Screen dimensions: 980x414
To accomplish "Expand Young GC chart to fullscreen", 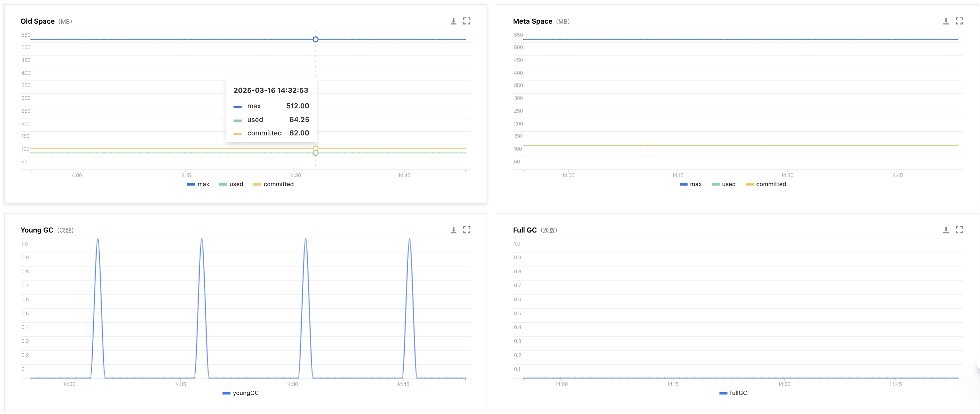I will click(x=467, y=230).
